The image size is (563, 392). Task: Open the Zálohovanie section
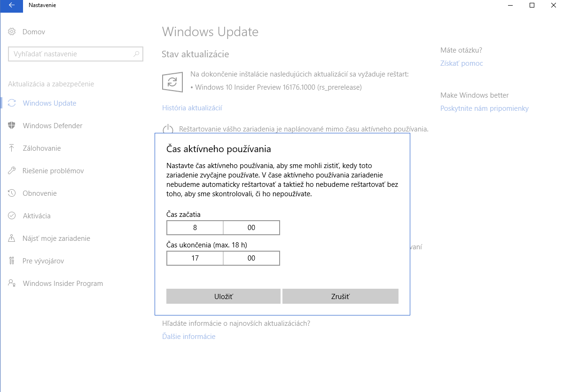(42, 148)
